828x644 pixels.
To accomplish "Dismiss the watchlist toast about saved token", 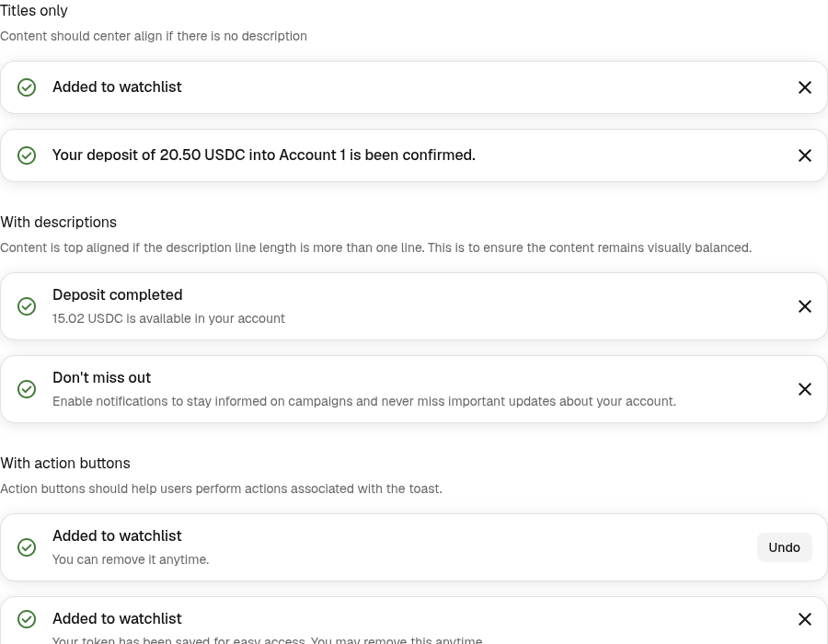I will (x=804, y=618).
